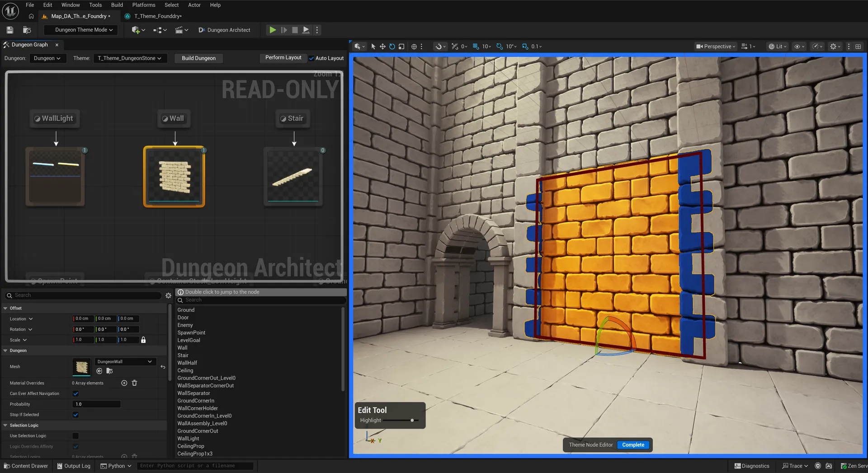Open details panel settings gear
Viewport: 868px width, 473px height.
[x=168, y=295]
